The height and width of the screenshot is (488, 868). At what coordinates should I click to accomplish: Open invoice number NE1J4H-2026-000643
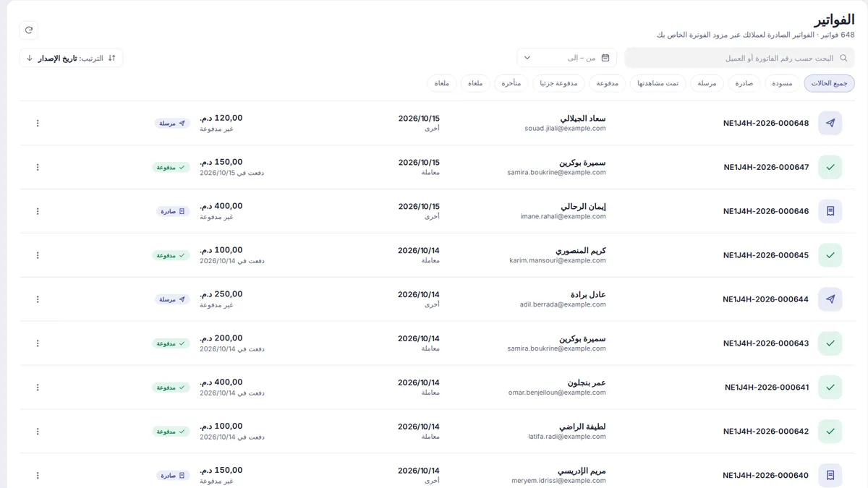(x=766, y=343)
